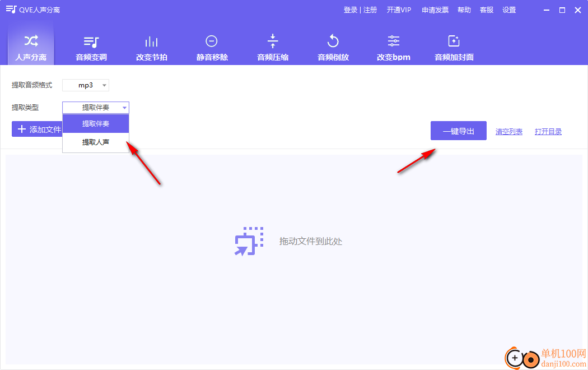Click the 打开目录 open folder link
588x370 pixels.
tap(548, 132)
